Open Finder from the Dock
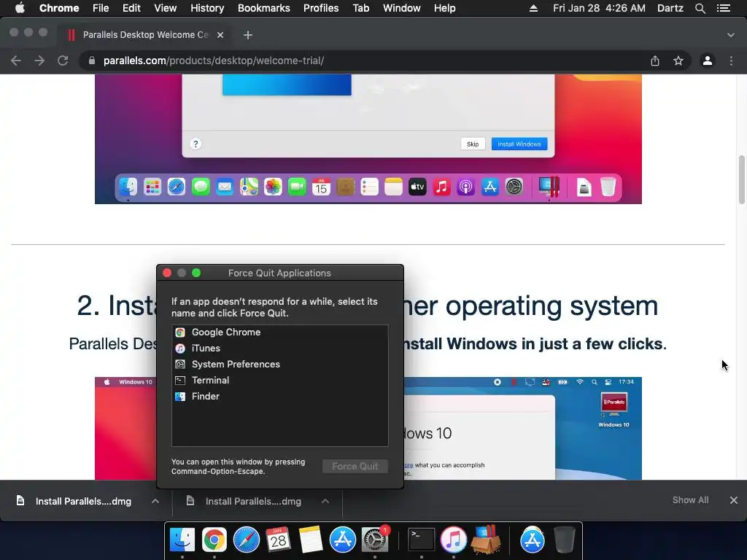 click(x=182, y=540)
